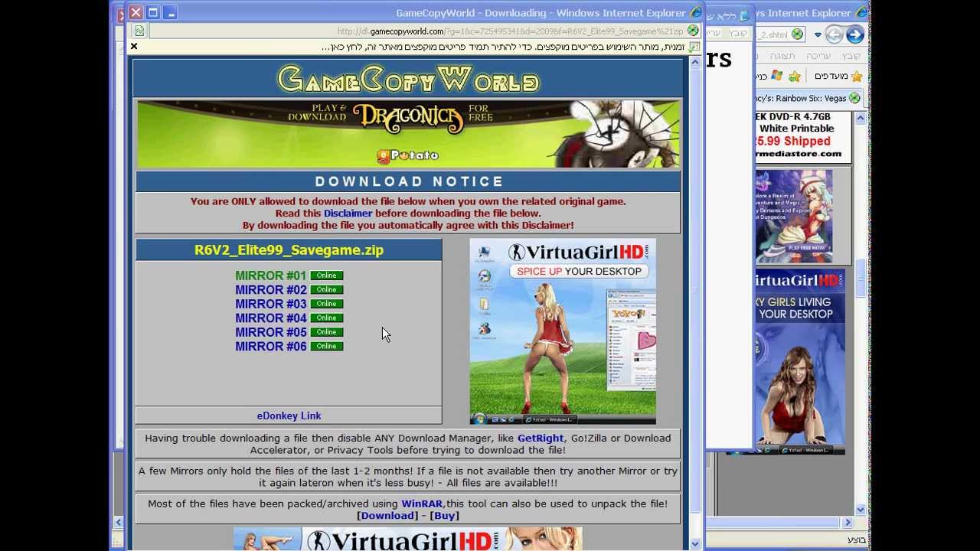Click the stop-loading icon in front window address bar
Viewport: 980px width, 551px height.
tap(693, 31)
